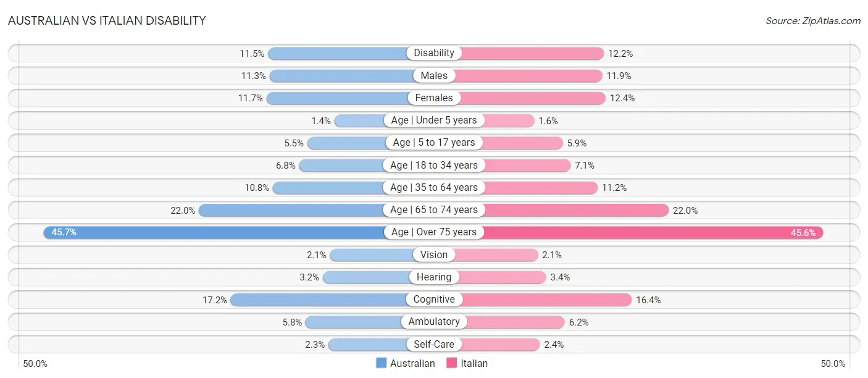Select the Italian legend label

coord(474,363)
